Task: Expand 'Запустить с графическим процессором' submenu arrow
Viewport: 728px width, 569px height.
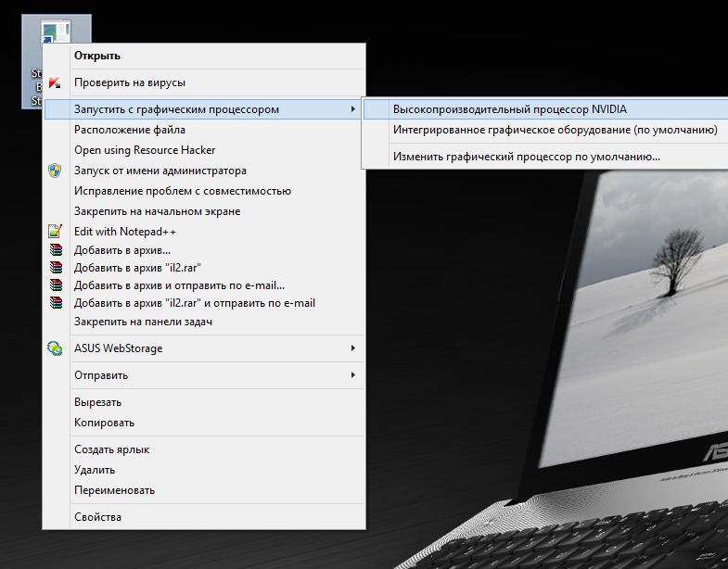Action: [353, 109]
